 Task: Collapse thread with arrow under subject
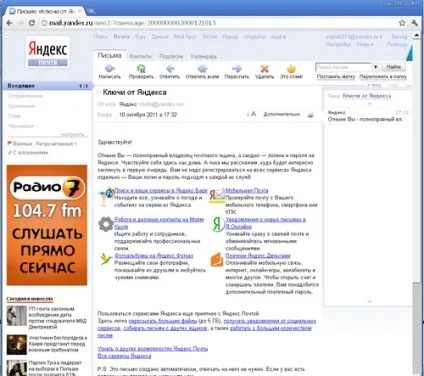click(x=369, y=104)
